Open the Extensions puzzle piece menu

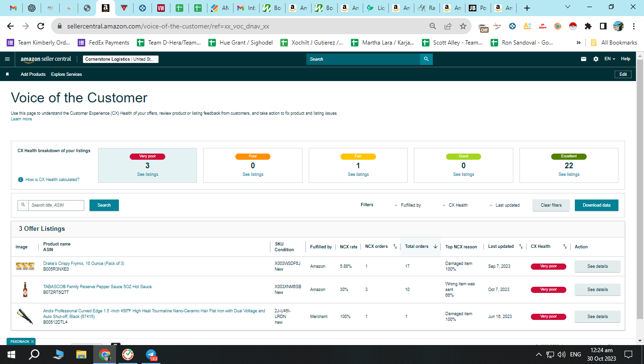[x=588, y=26]
